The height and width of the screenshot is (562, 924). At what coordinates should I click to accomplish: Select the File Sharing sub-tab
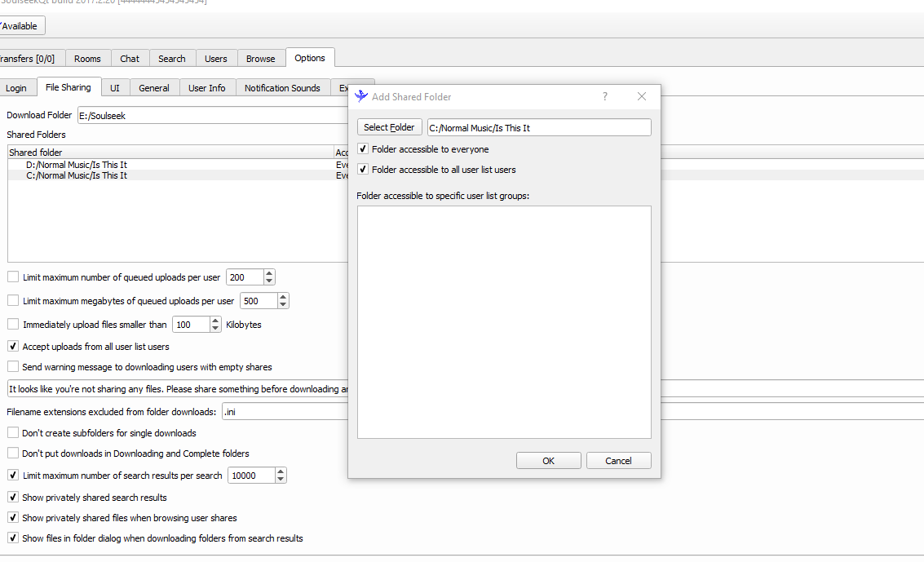pyautogui.click(x=69, y=87)
